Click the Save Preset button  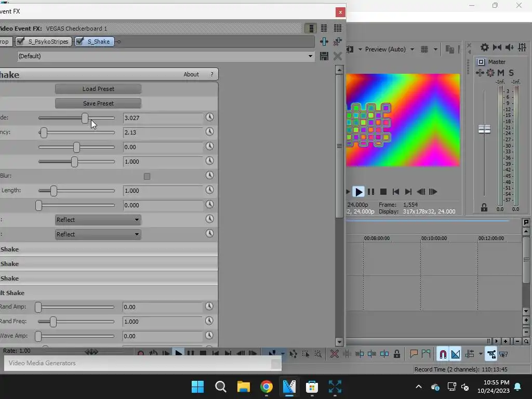98,103
